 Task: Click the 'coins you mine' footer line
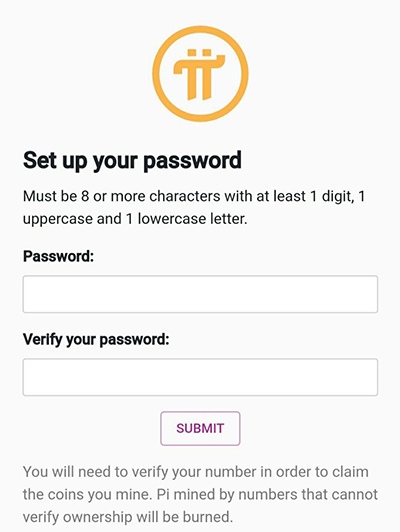pyautogui.click(x=200, y=494)
